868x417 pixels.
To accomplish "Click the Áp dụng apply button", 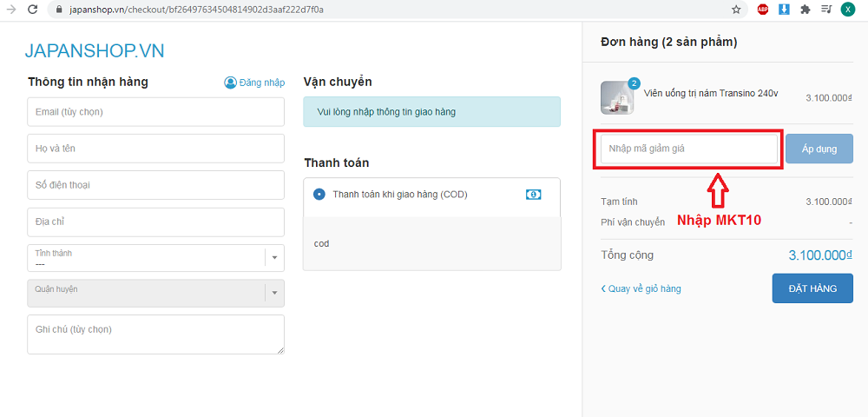I will [x=819, y=149].
